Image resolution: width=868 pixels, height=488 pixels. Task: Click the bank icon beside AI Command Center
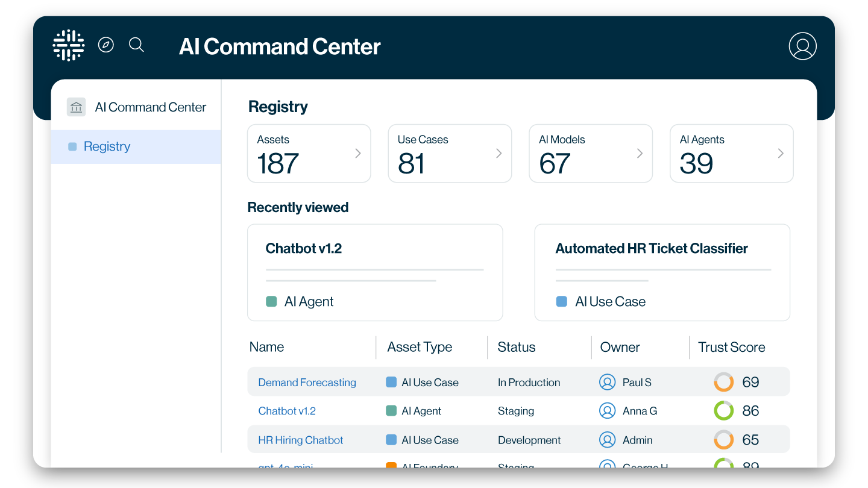76,107
